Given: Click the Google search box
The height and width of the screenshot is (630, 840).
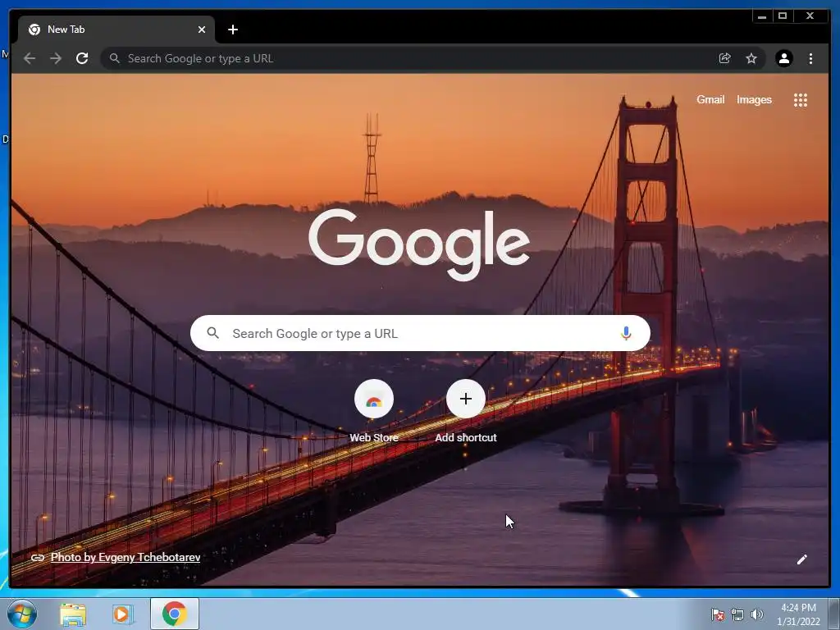Looking at the screenshot, I should pyautogui.click(x=420, y=333).
